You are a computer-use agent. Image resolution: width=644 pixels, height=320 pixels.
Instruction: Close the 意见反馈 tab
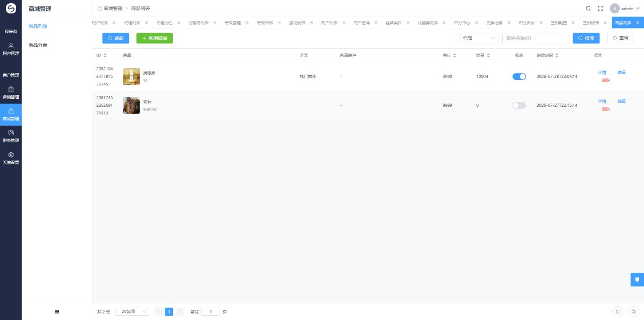311,23
